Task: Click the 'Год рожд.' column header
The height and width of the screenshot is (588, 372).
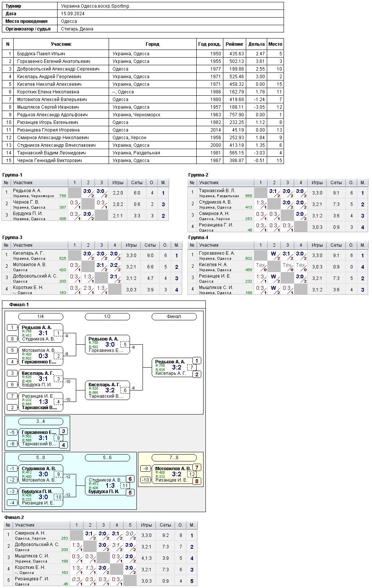Action: tap(210, 44)
